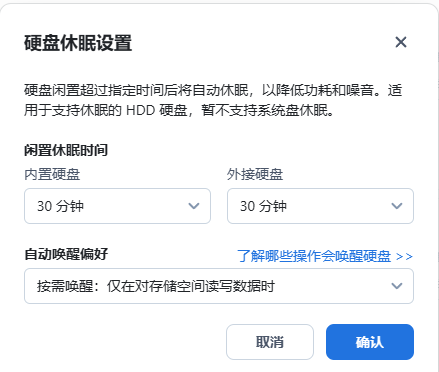
Task: Select the 30 分钟 value under 外接硬盘
Action: tap(263, 206)
